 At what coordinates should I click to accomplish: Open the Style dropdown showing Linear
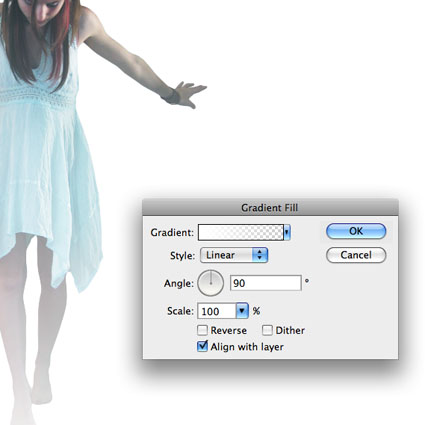coord(234,255)
